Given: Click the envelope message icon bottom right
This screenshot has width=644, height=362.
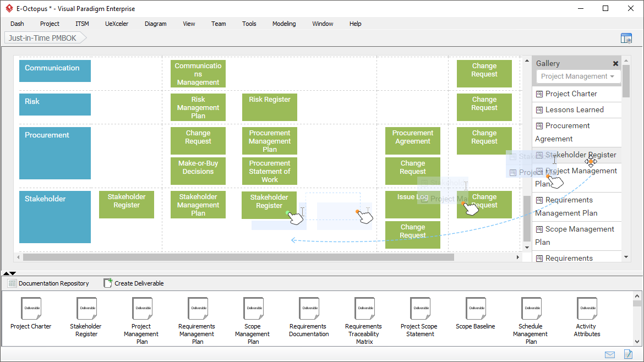Looking at the screenshot, I should [x=609, y=355].
